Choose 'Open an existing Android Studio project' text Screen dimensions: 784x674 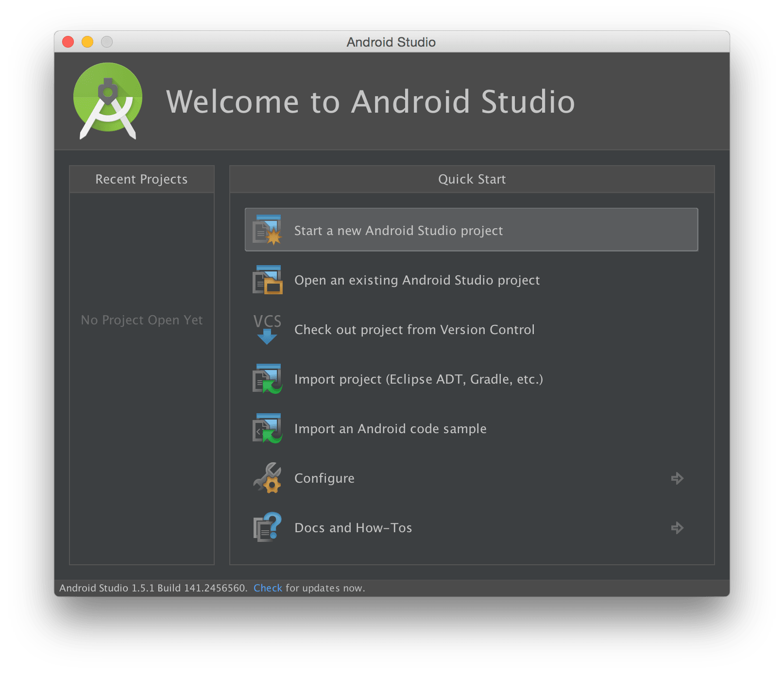coord(417,280)
